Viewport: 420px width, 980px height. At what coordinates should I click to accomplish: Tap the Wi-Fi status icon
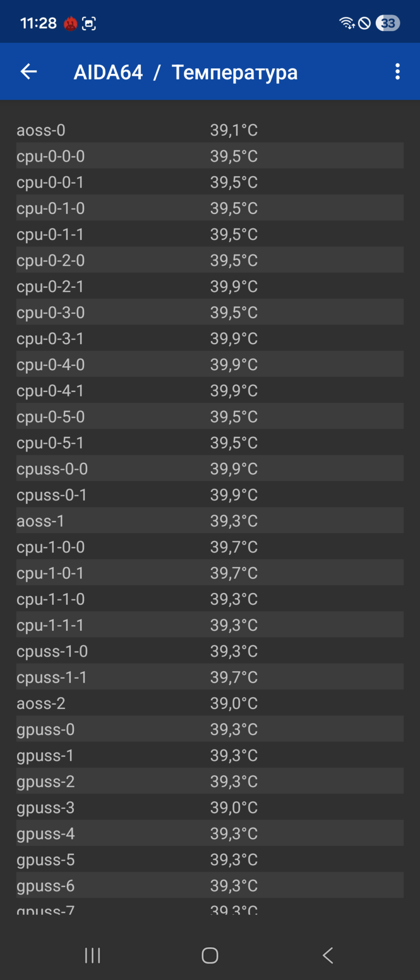(347, 23)
